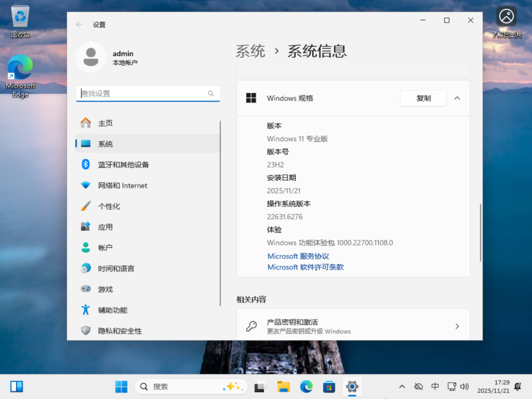Screen dimensions: 532x399
Task: Click the key icon of 产品密钥和激活
Action: coord(251,326)
